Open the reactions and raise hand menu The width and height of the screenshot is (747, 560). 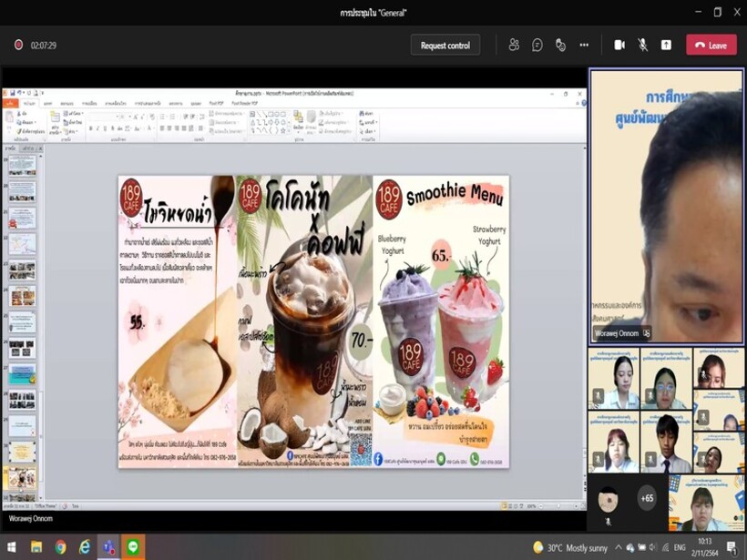tap(561, 46)
